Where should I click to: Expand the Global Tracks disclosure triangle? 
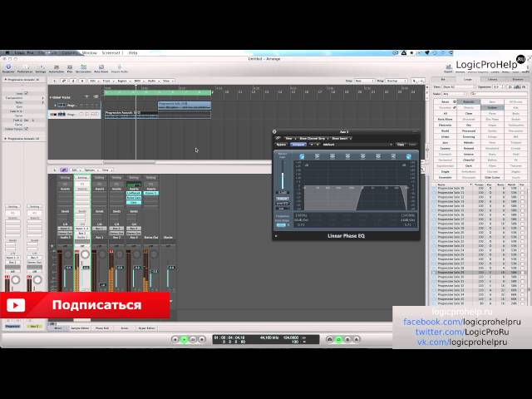tap(51, 97)
